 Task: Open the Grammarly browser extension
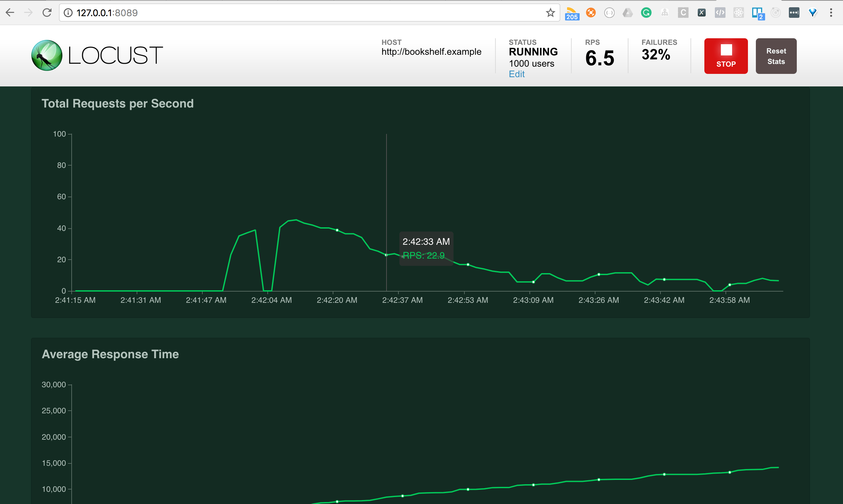pyautogui.click(x=646, y=13)
